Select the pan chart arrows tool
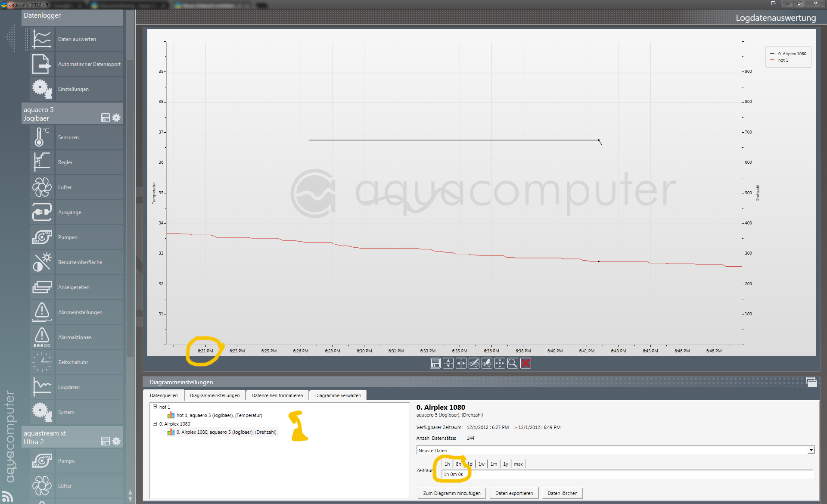Viewport: 827px width, 504px height. (500, 363)
